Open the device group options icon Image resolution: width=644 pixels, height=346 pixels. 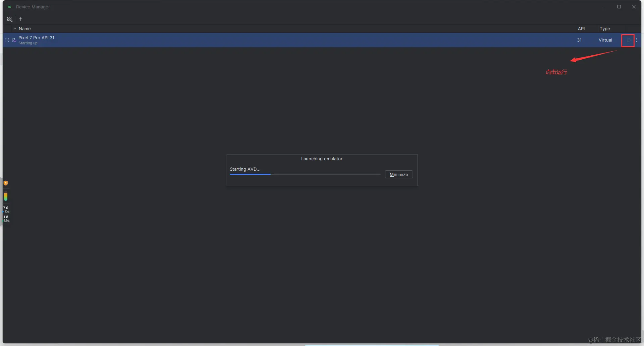click(9, 19)
